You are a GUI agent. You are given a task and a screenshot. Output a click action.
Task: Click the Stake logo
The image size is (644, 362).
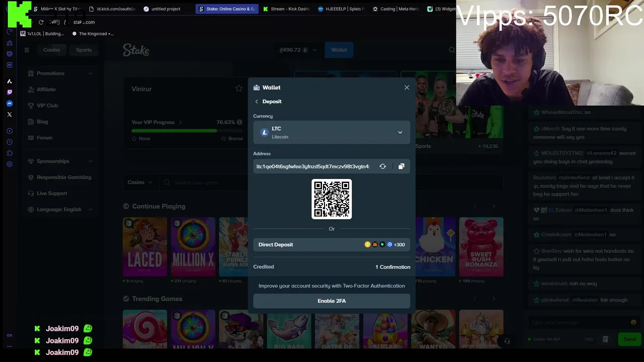[x=136, y=50]
